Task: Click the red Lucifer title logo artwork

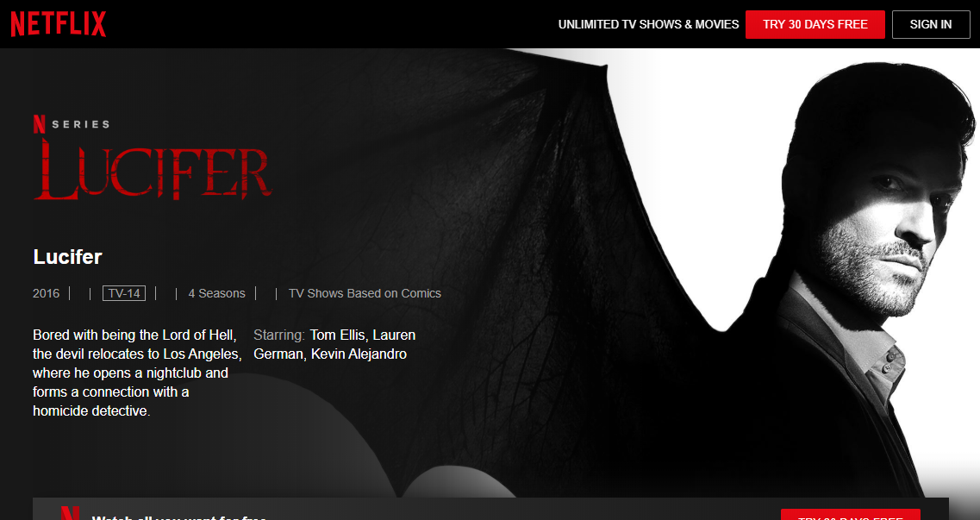Action: [153, 169]
